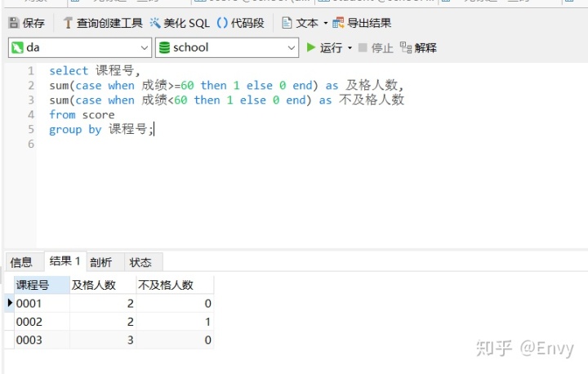
Task: Export results with 导出结果
Action: pyautogui.click(x=362, y=23)
